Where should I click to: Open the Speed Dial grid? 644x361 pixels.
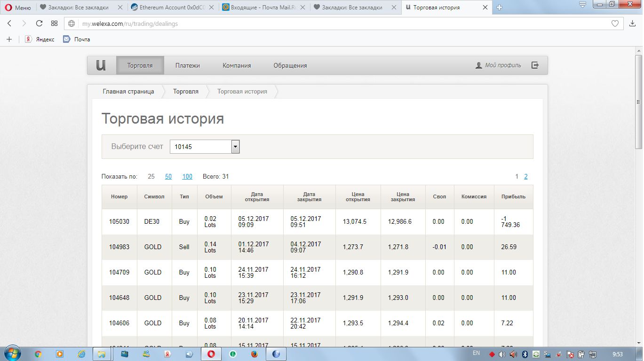click(x=54, y=24)
